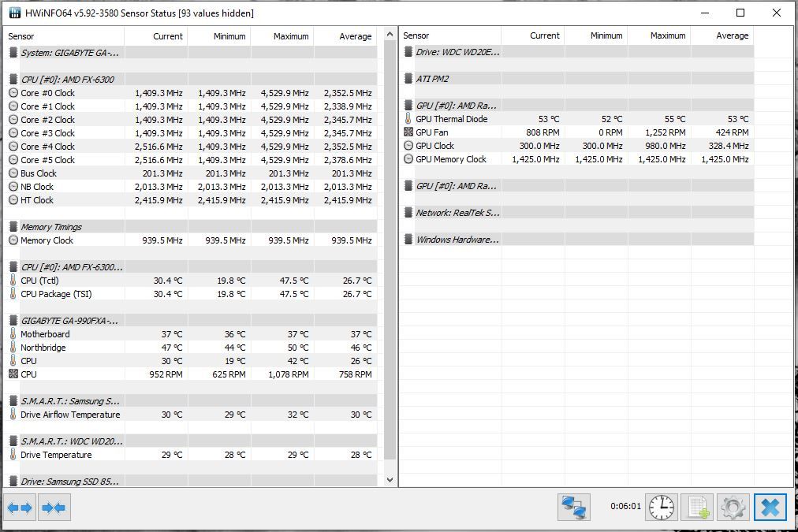Click the Drive Airflow Temperature thermometer icon
The image size is (798, 532).
tap(13, 414)
